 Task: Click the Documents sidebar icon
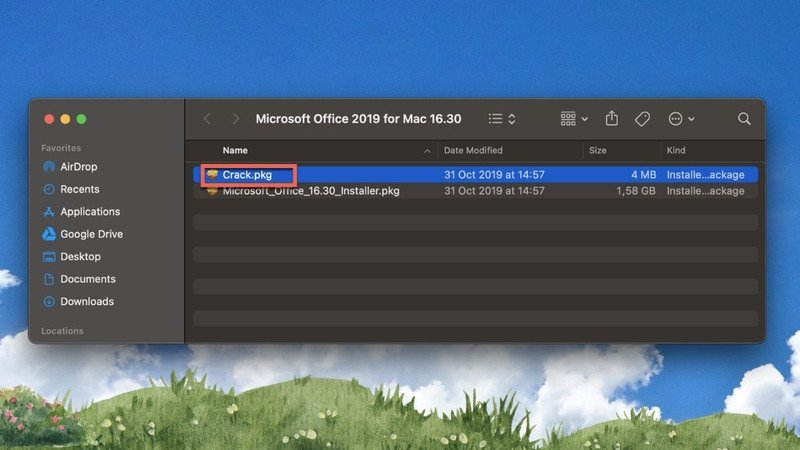[49, 279]
